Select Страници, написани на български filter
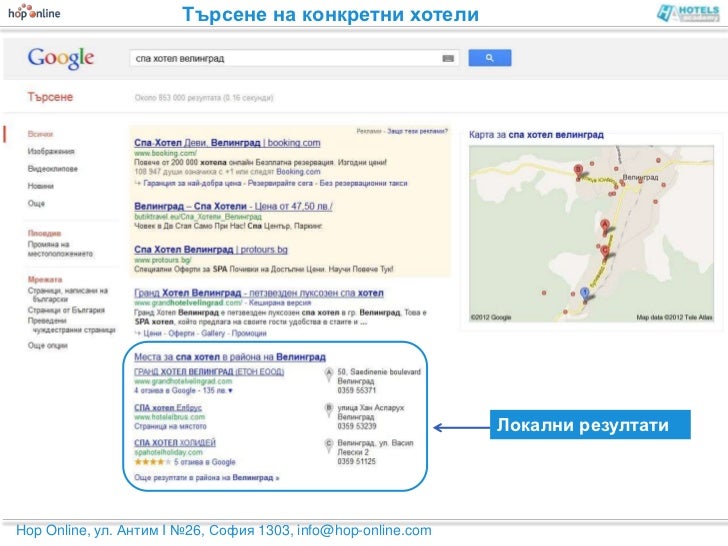 pyautogui.click(x=68, y=295)
